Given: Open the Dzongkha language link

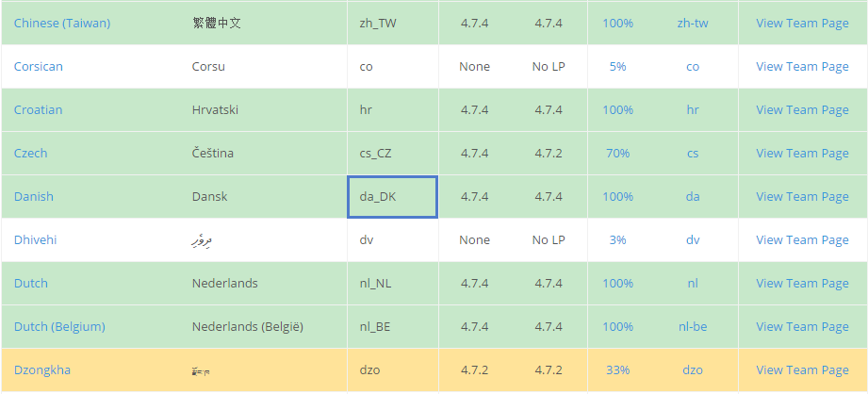Looking at the screenshot, I should coord(42,369).
